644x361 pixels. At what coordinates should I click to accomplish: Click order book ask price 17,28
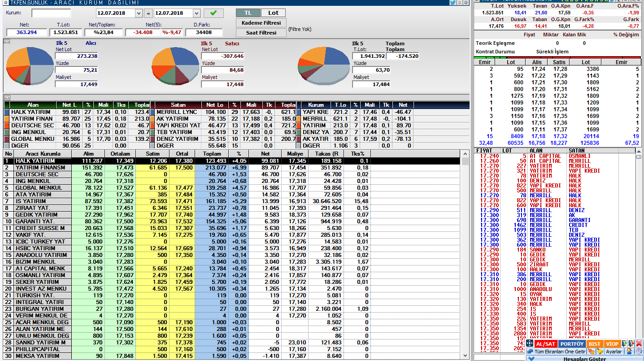click(560, 69)
